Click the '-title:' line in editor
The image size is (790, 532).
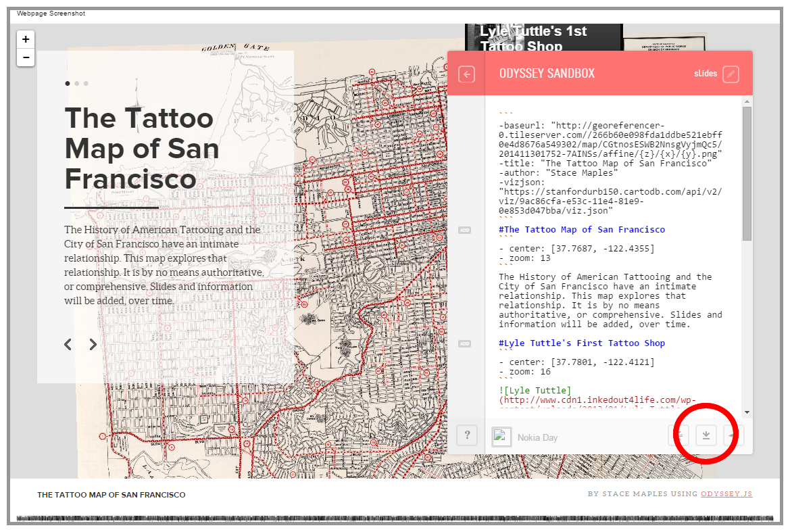pyautogui.click(x=605, y=163)
